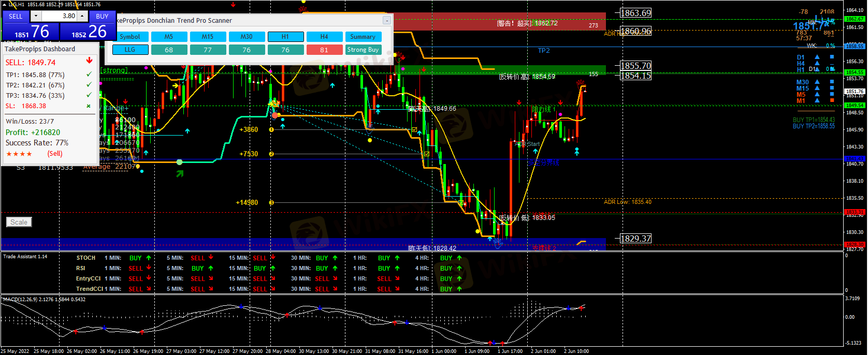Increase lot volume with up arrow
868x355 pixels.
83,16
